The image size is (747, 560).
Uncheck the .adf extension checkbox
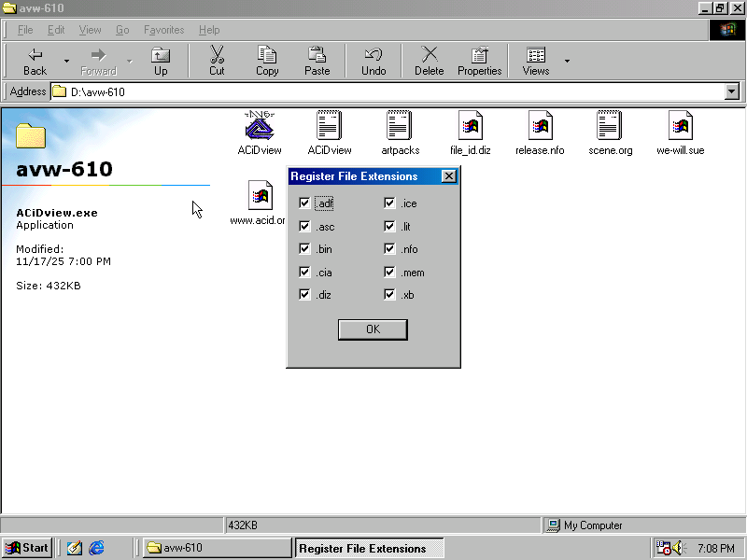[x=304, y=203]
